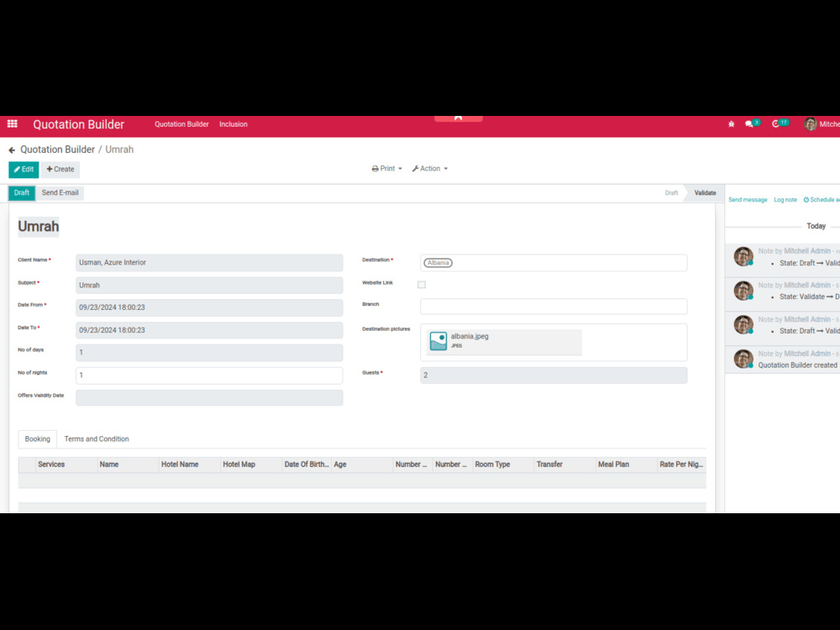Click the teal Draft button
Viewport: 840px width, 630px height.
pos(22,193)
